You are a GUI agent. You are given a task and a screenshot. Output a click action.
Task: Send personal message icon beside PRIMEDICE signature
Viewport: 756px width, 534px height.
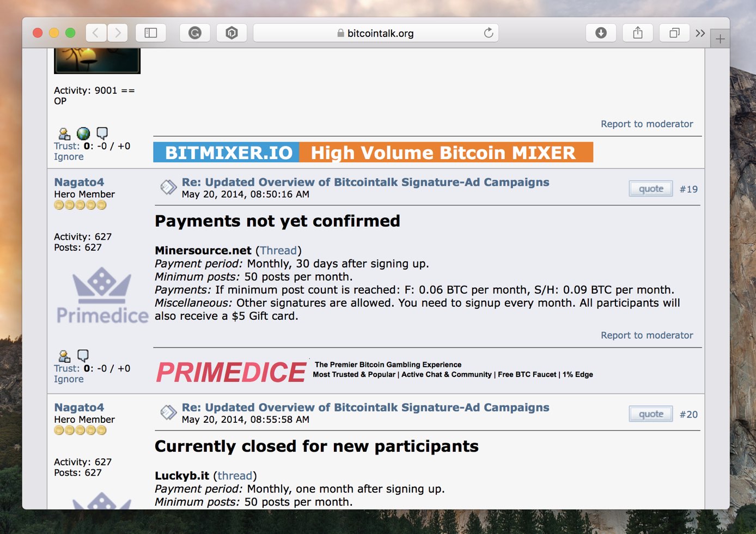tap(83, 356)
